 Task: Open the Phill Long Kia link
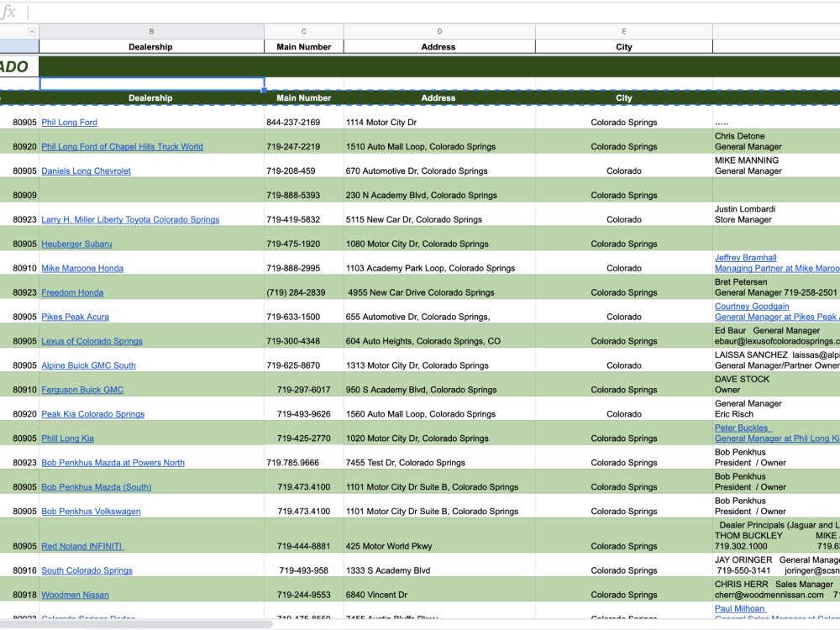[x=67, y=438]
